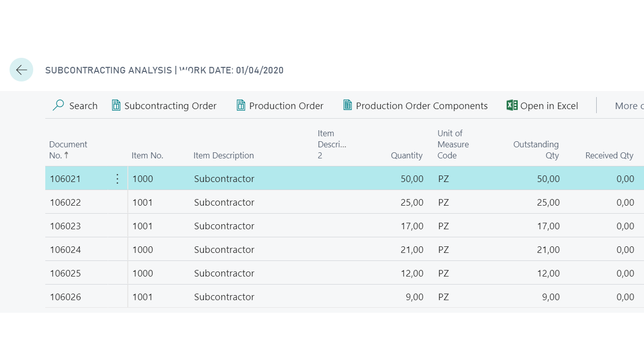The height and width of the screenshot is (362, 644).
Task: Open the three-dot menu for row 106021
Action: coord(117,179)
